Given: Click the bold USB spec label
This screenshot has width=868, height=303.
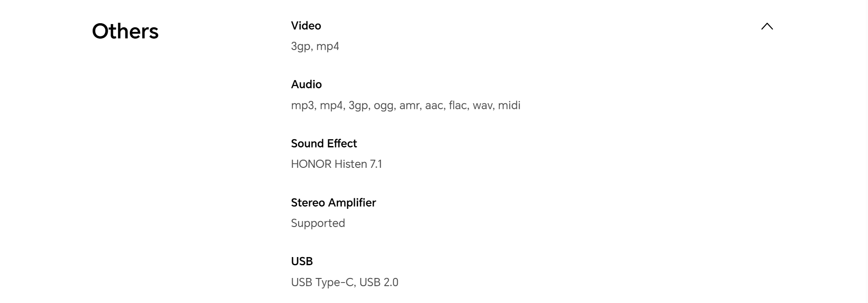Looking at the screenshot, I should [x=302, y=261].
